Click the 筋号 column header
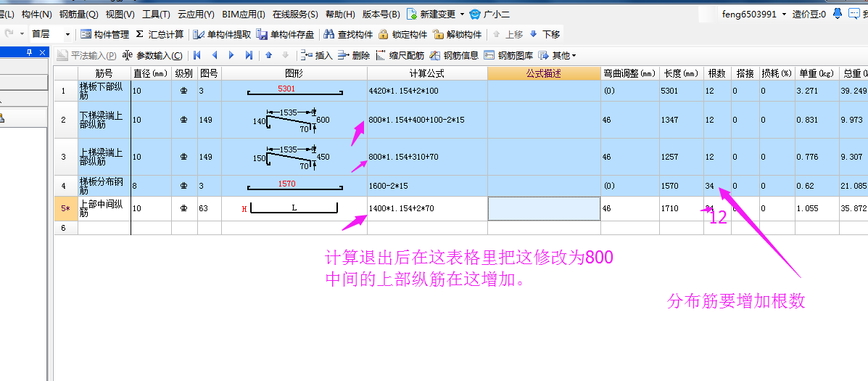The height and width of the screenshot is (381, 868). (104, 73)
